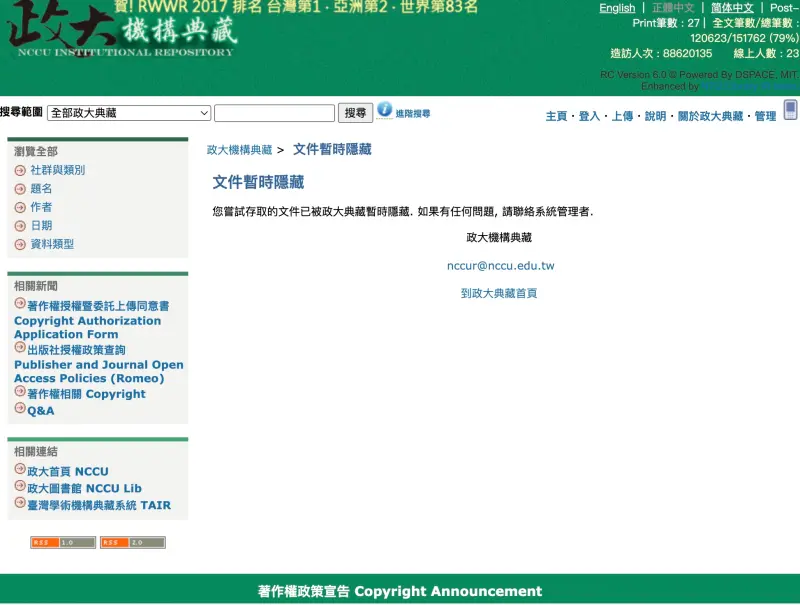
Task: Open the RSS 2.0 feed badge
Action: 133,542
